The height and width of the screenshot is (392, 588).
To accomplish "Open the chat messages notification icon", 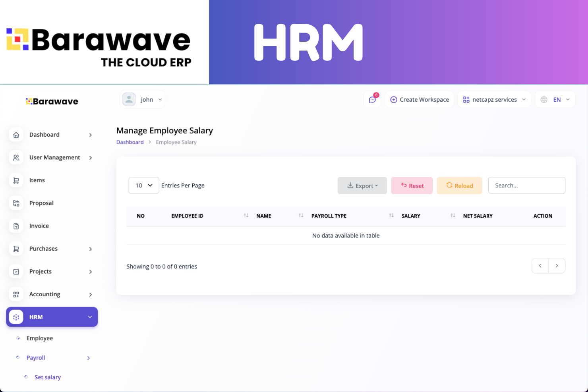I will pos(372,100).
